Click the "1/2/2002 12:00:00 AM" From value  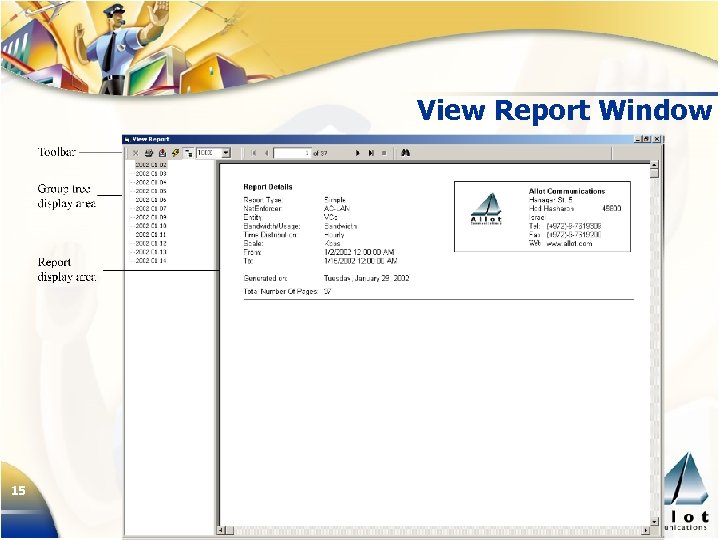pyautogui.click(x=359, y=252)
